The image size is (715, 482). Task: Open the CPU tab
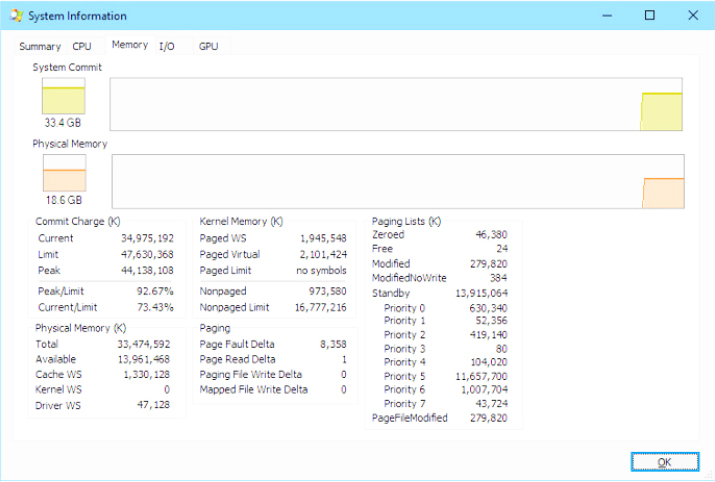point(82,46)
